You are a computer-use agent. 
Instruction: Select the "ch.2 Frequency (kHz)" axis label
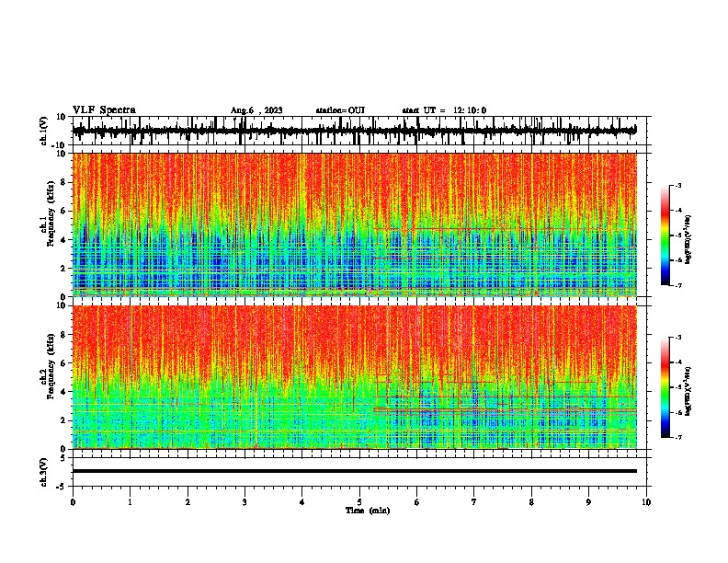point(49,366)
